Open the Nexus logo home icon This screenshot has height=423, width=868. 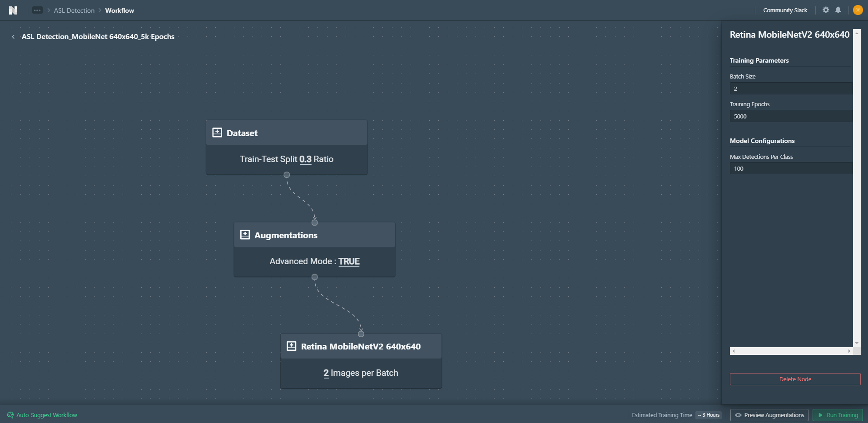[x=13, y=10]
